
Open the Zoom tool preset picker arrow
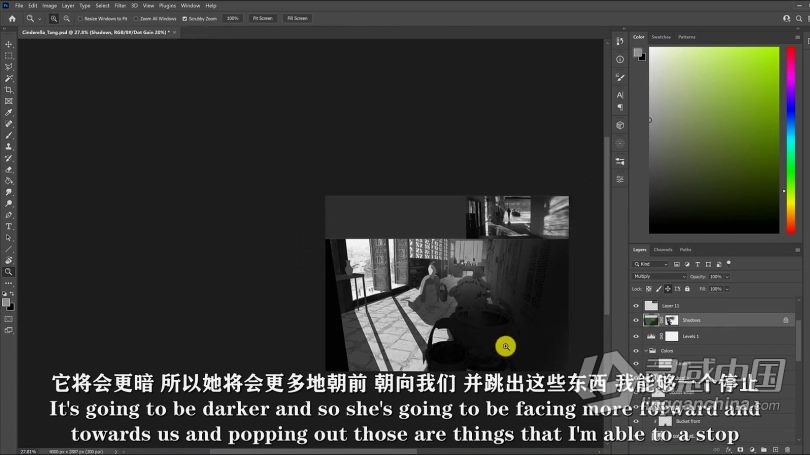click(39, 19)
